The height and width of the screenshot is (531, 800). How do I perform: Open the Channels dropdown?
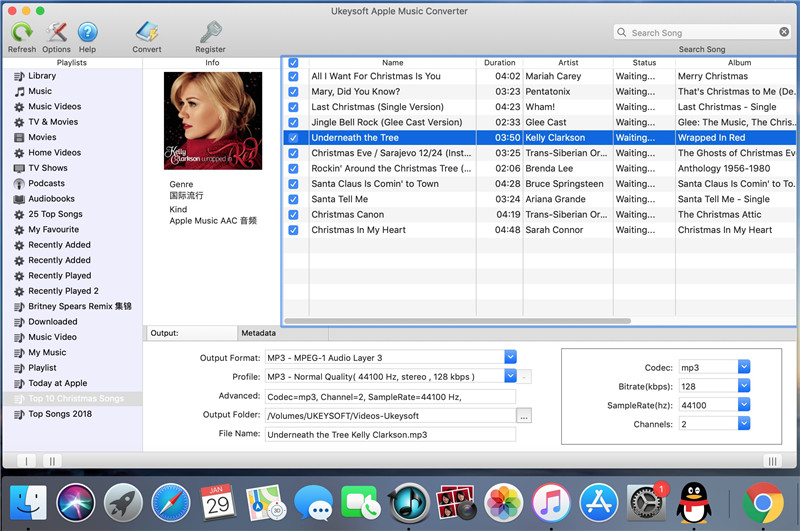tap(744, 423)
